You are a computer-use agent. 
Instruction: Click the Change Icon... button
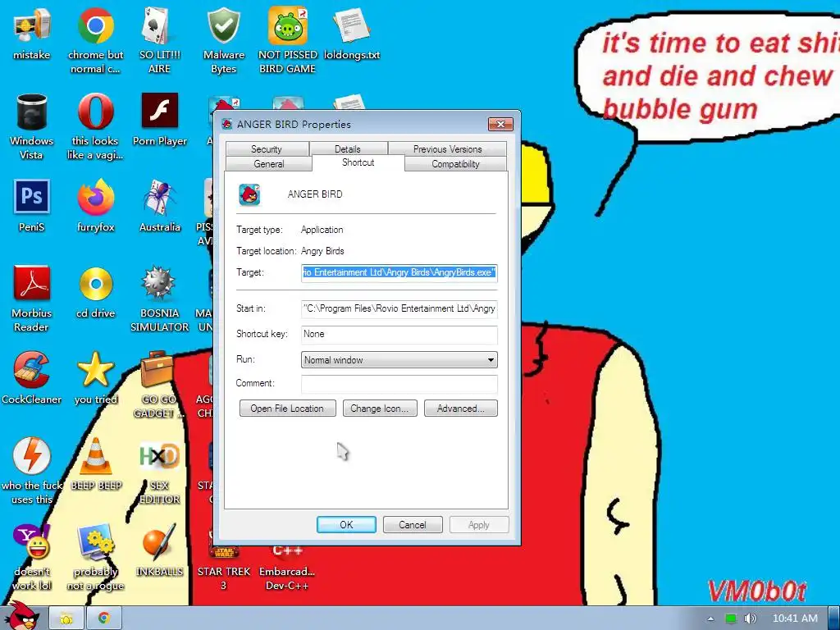(x=380, y=409)
